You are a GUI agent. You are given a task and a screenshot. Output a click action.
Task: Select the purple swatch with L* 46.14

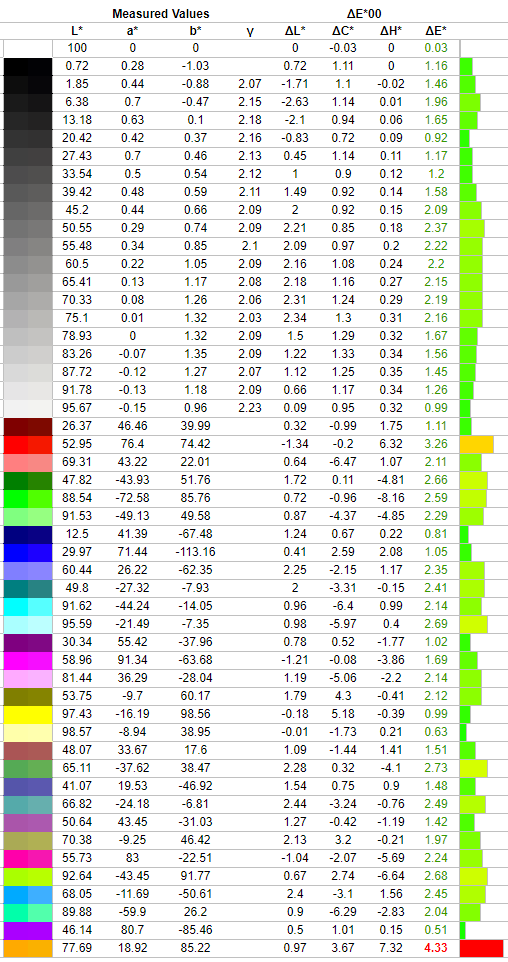pyautogui.click(x=28, y=930)
